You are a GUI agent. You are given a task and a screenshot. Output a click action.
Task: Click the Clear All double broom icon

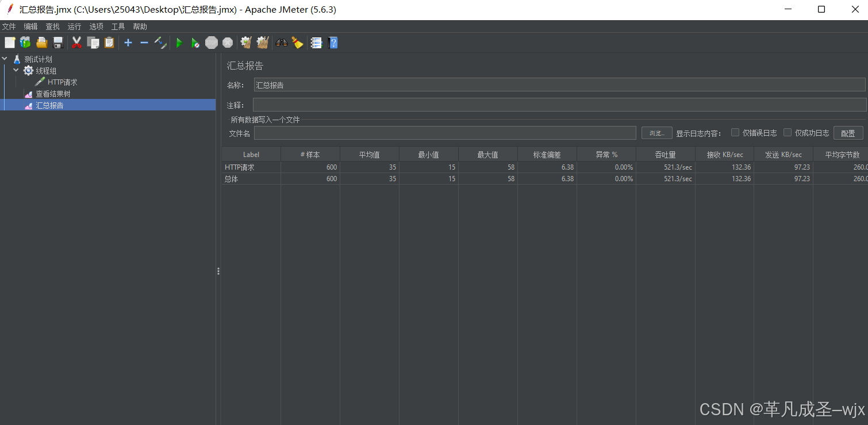pyautogui.click(x=263, y=43)
